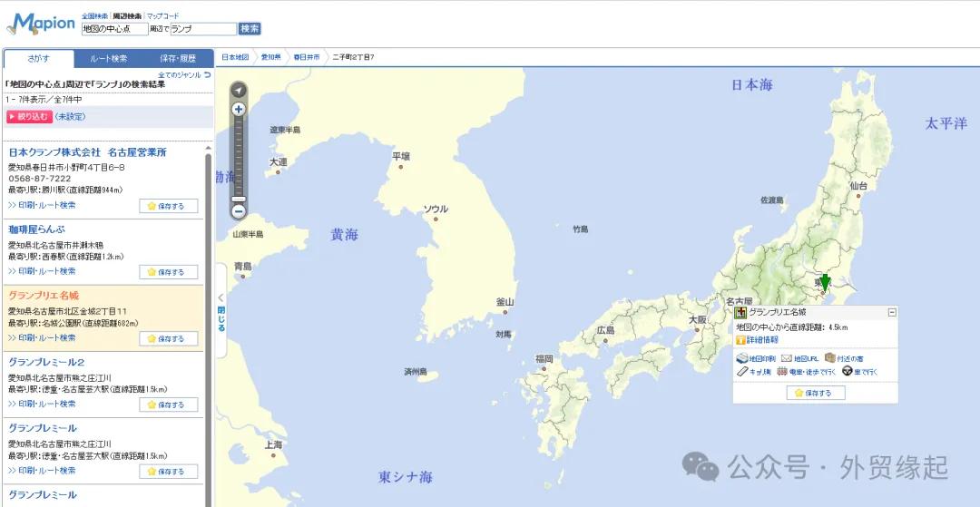Collapse side panel with 閉じる handle
Screen dimensions: 980x507
[x=221, y=310]
